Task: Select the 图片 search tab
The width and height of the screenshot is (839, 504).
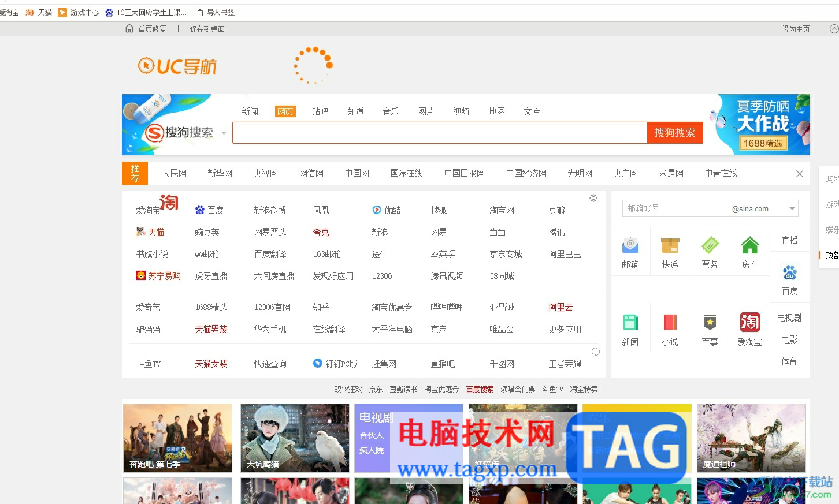Action: point(426,111)
